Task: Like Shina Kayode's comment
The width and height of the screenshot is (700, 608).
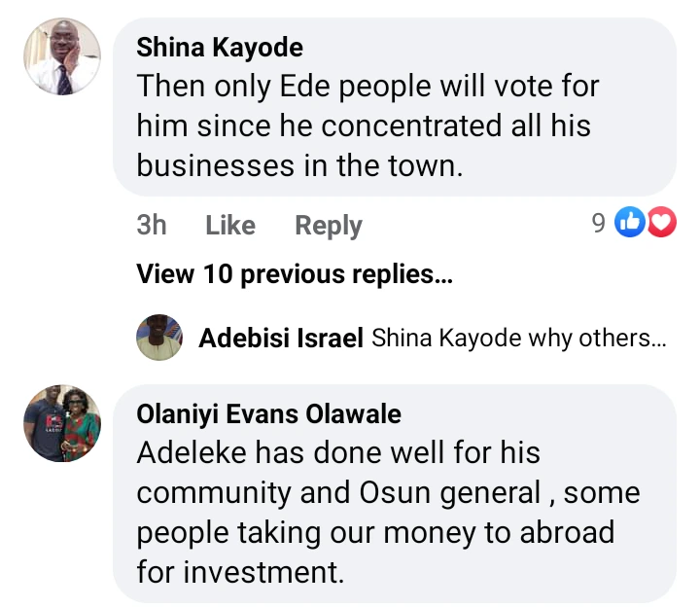Action: point(230,226)
